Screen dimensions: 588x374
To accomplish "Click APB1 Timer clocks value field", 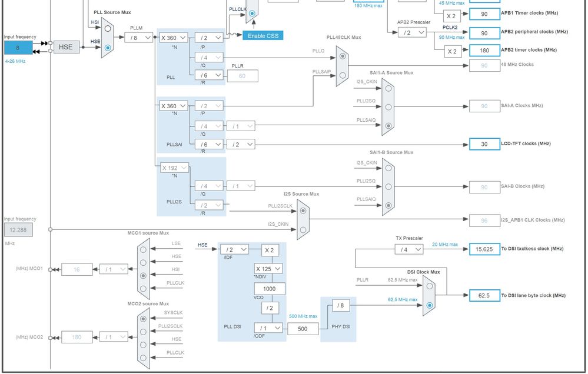I will (484, 14).
